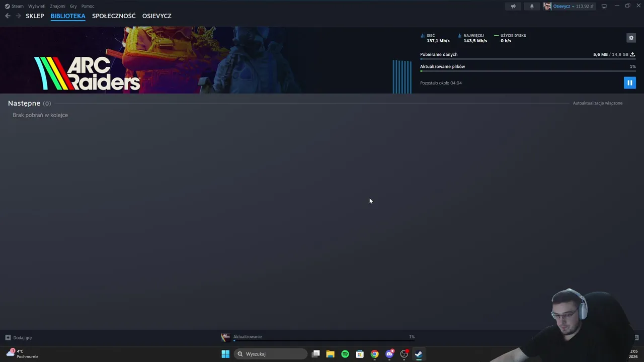
Task: Go back with the left arrow
Action: [x=8, y=16]
